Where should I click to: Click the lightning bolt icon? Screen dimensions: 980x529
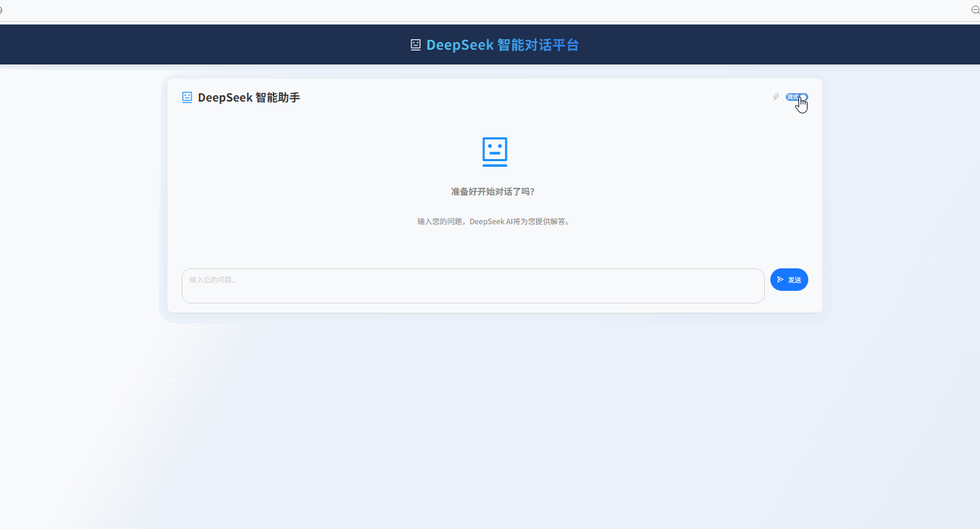(x=776, y=97)
